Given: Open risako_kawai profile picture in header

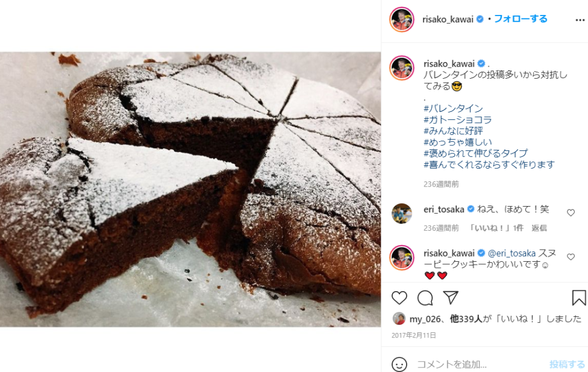Looking at the screenshot, I should (x=401, y=19).
